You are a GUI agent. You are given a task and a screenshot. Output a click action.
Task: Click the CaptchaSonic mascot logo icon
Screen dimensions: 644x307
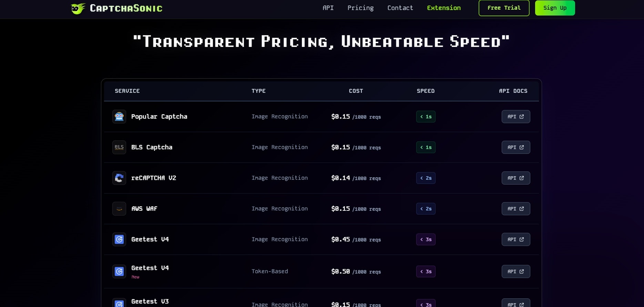tap(78, 8)
